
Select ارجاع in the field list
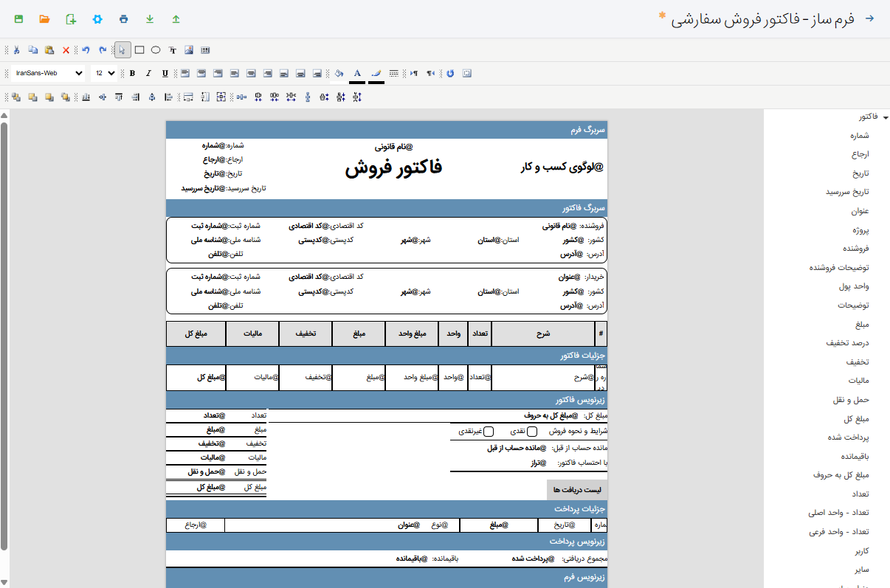pyautogui.click(x=860, y=154)
